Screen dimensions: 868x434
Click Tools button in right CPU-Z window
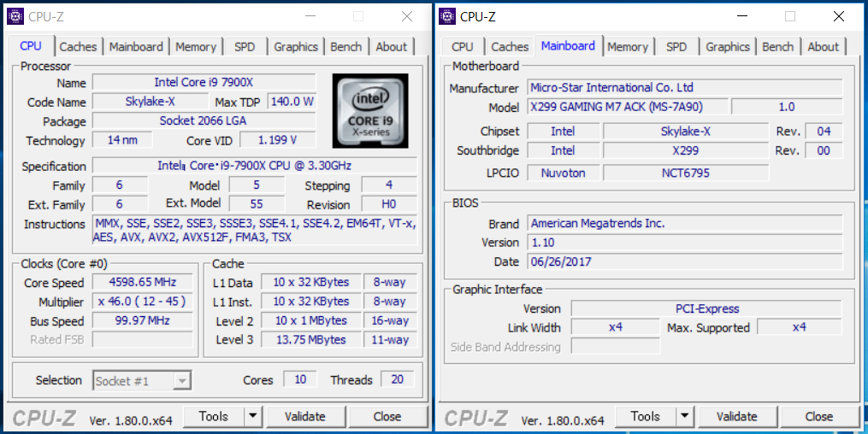[646, 416]
